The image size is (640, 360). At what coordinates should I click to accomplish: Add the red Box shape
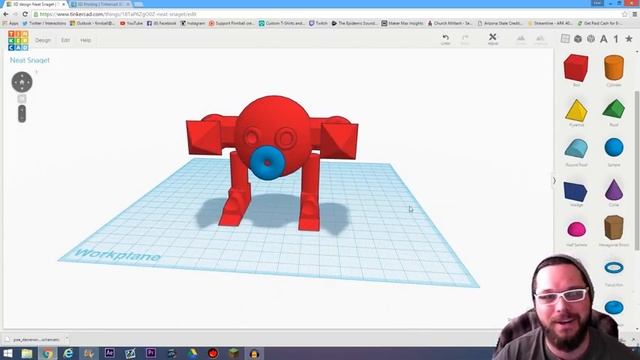[x=576, y=68]
